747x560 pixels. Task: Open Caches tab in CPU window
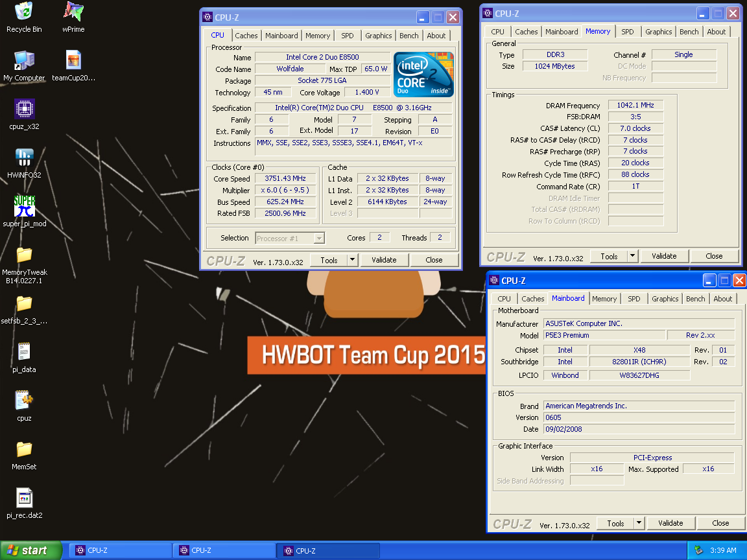click(246, 36)
